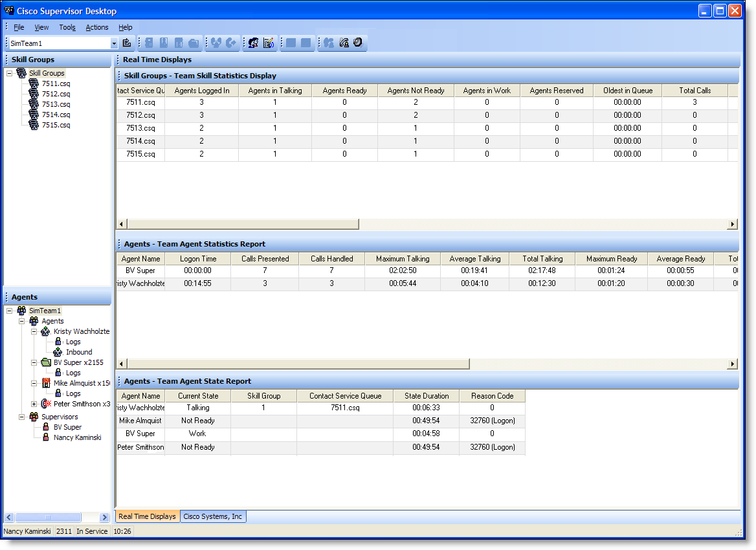Click extension 2311 in the status bar
The width and height of the screenshot is (756, 550).
pos(64,531)
